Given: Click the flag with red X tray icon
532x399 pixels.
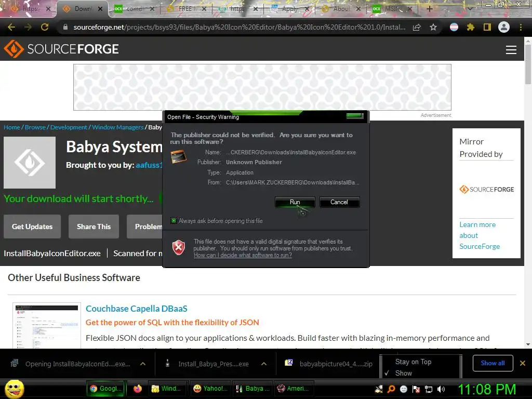Looking at the screenshot, I should pos(416,389).
